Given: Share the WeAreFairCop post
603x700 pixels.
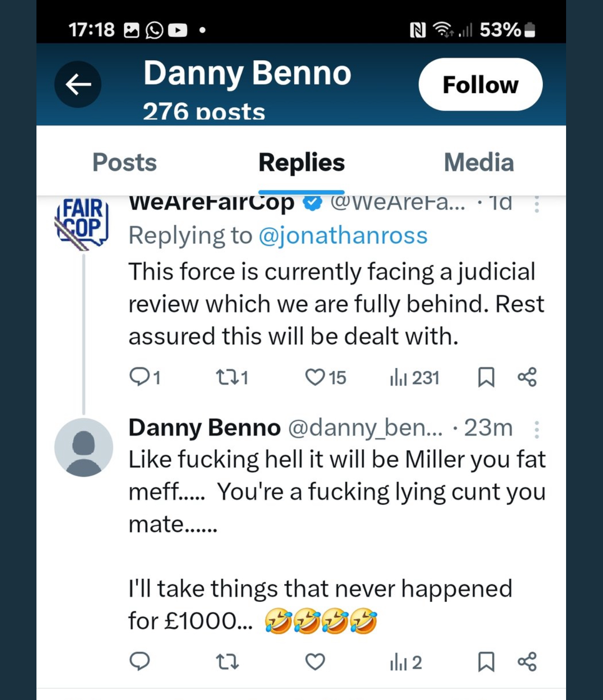Looking at the screenshot, I should tap(527, 377).
